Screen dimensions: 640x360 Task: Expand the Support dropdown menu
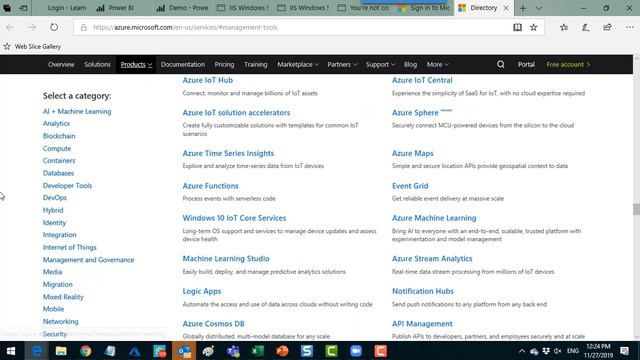[380, 64]
